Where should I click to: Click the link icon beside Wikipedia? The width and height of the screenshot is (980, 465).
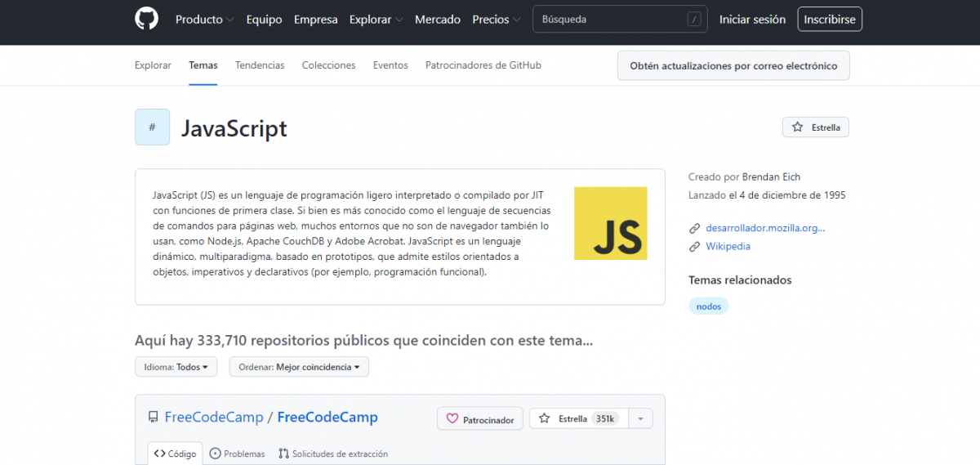coord(694,246)
